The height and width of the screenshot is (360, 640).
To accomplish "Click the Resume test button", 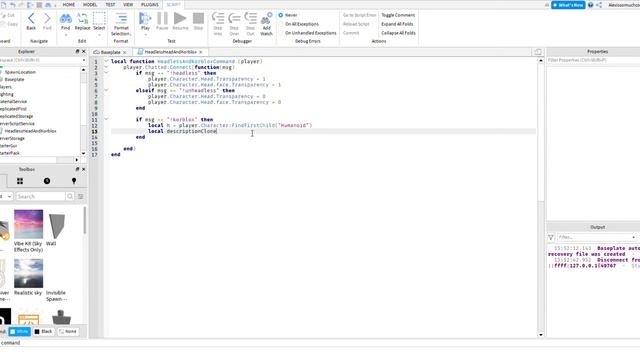I will click(x=180, y=21).
